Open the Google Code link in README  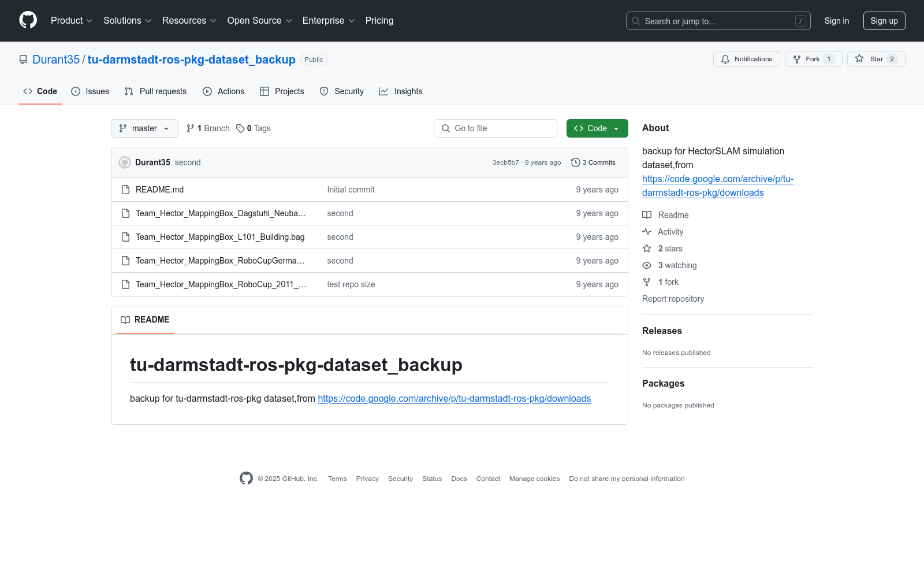pyautogui.click(x=454, y=399)
